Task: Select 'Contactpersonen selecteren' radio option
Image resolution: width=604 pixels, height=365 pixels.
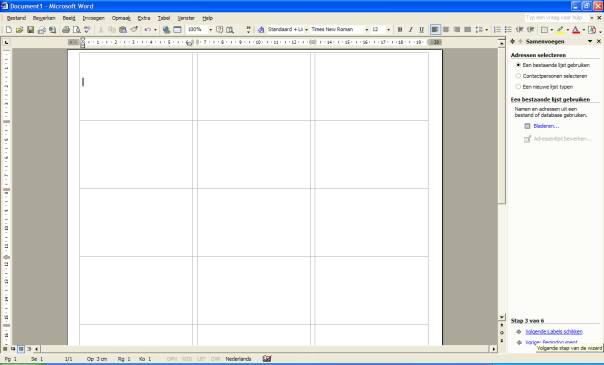Action: point(518,76)
